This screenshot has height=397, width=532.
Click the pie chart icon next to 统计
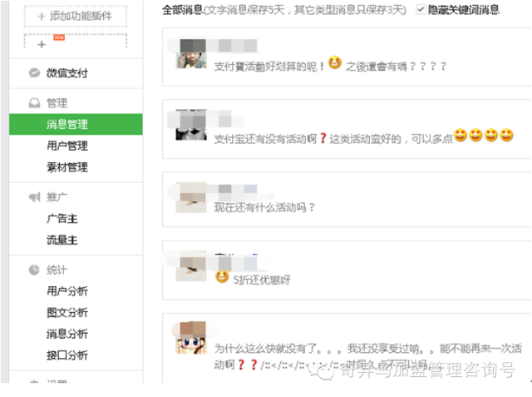(x=34, y=270)
